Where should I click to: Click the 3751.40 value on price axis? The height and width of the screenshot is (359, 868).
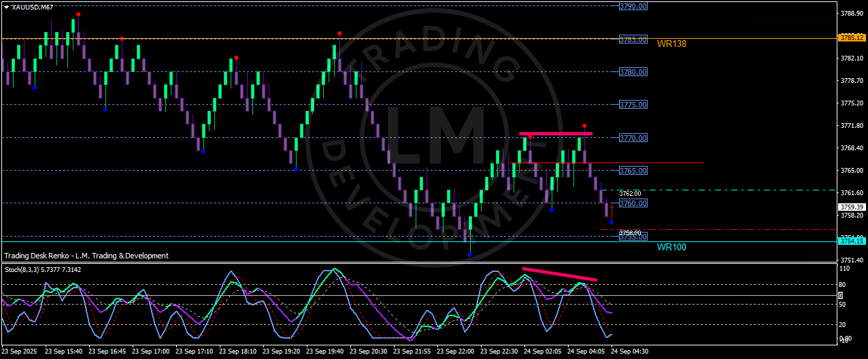[x=852, y=260]
